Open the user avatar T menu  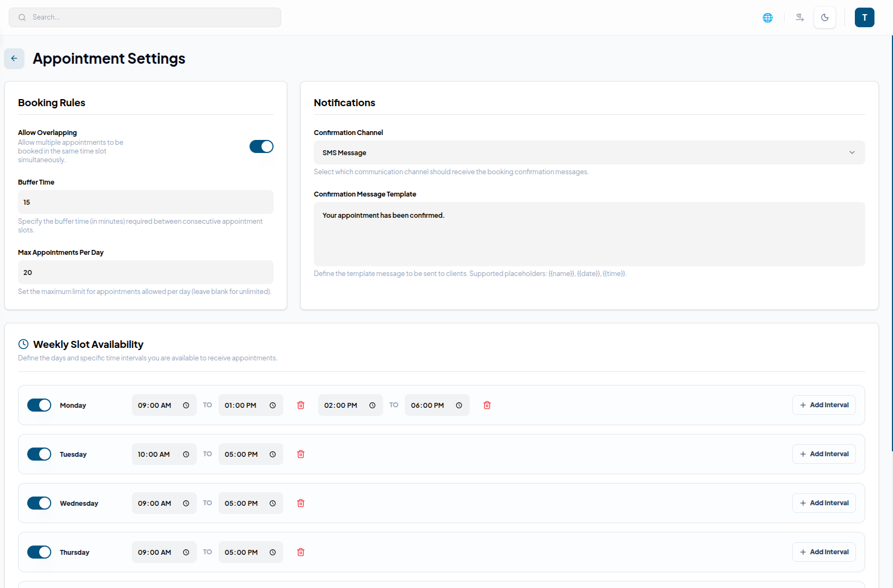point(864,17)
